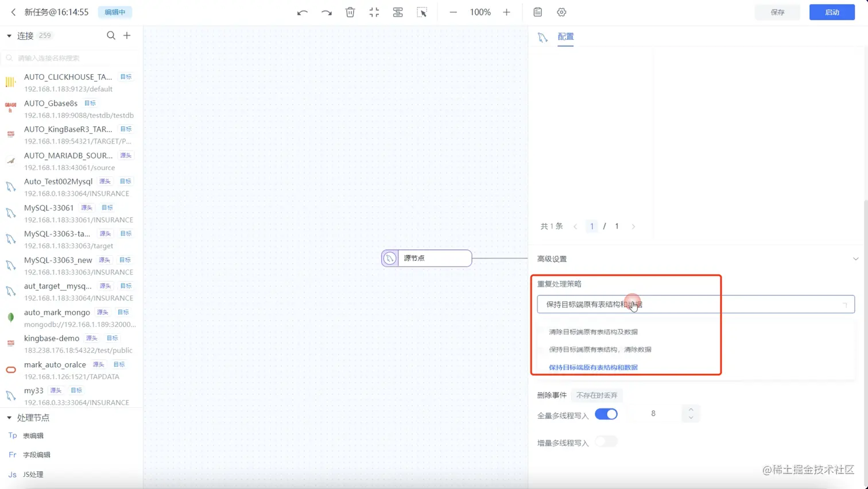Delete selected node with trash icon
This screenshot has width=868, height=489.
(x=350, y=12)
